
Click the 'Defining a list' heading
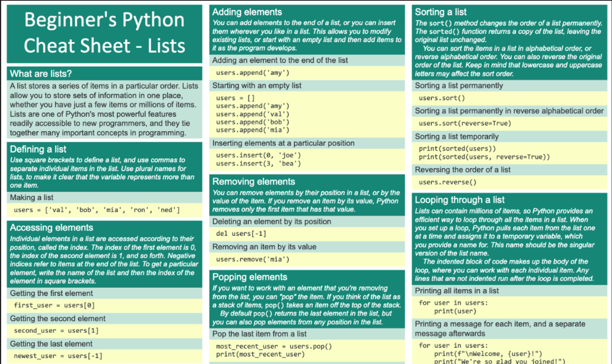[38, 149]
